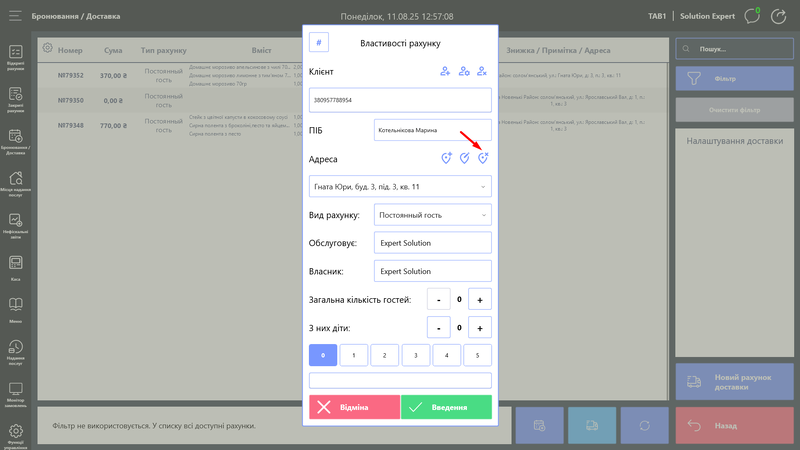Select number button 0
The image size is (800, 450).
tap(323, 355)
